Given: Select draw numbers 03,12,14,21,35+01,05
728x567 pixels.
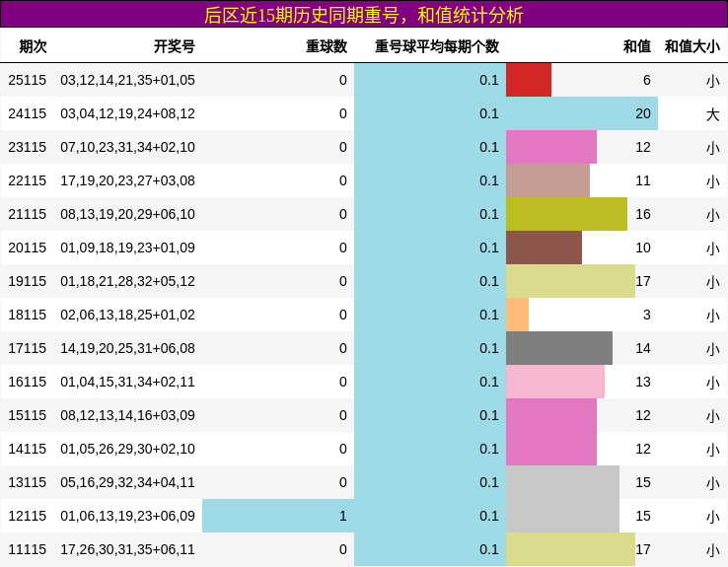Looking at the screenshot, I should pyautogui.click(x=127, y=80).
